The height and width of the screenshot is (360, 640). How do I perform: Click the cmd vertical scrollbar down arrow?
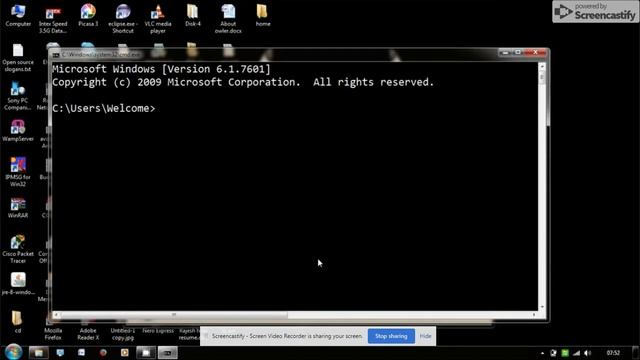[x=542, y=307]
